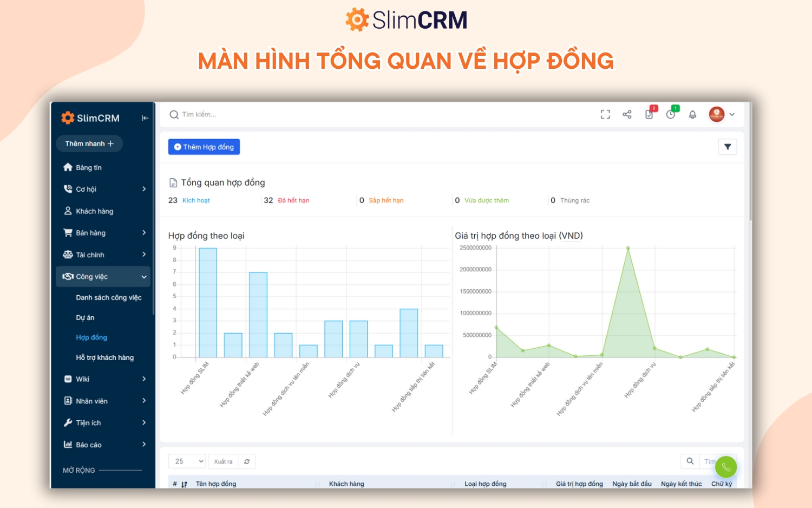Screen dimensions: 812x508
Task: Open the share icon in the header
Action: pyautogui.click(x=627, y=114)
